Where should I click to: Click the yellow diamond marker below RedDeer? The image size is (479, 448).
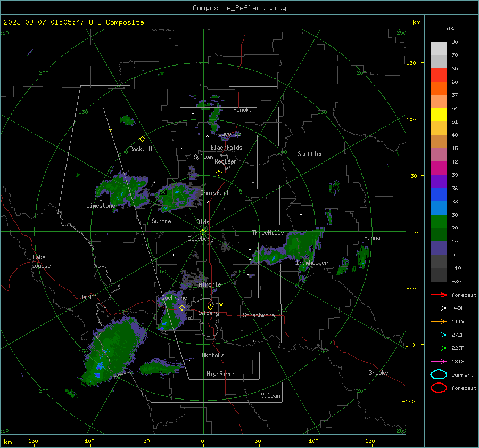(x=219, y=173)
